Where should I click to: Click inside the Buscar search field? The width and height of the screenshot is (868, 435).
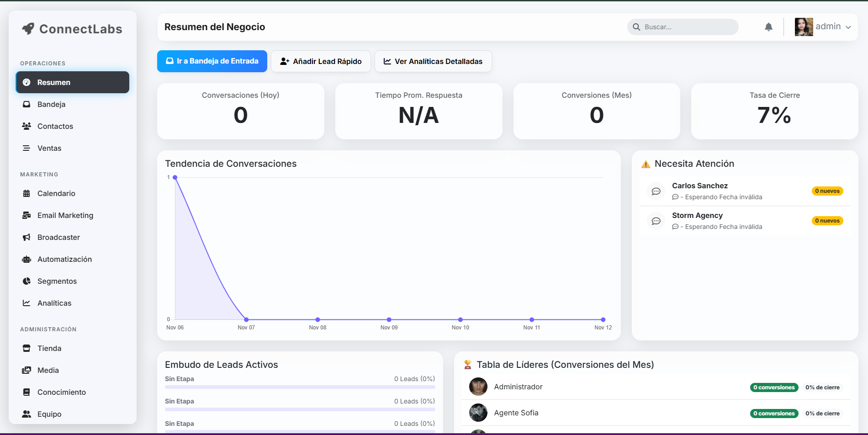(683, 27)
